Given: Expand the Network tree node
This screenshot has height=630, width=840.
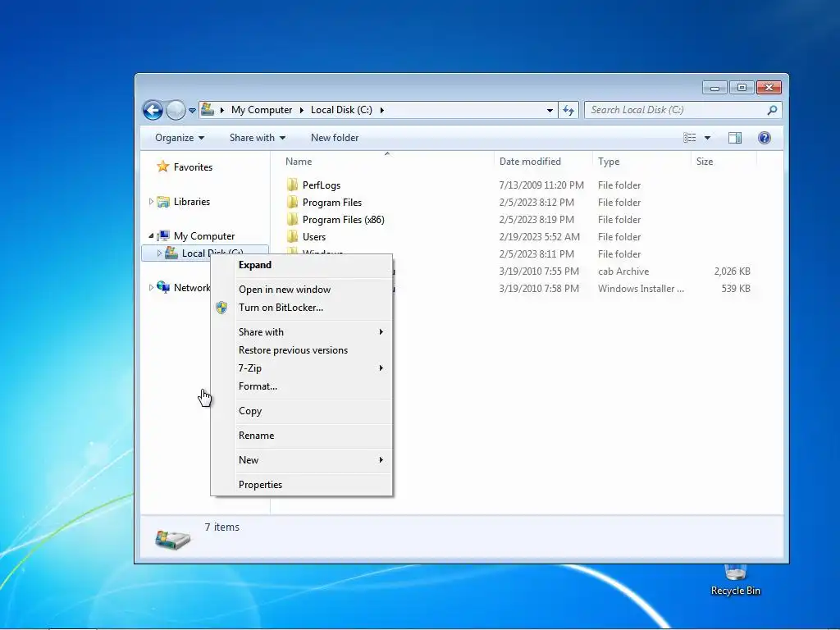Looking at the screenshot, I should coord(151,288).
